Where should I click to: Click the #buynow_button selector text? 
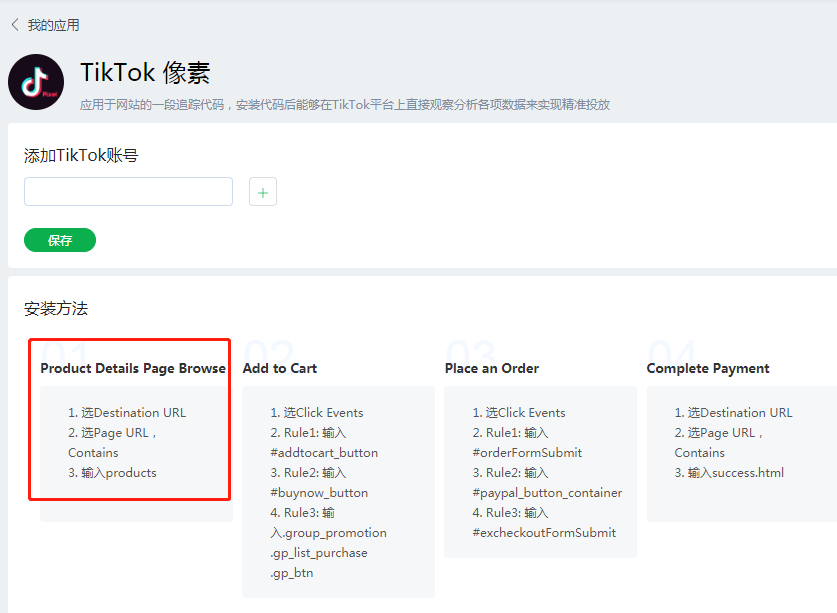tap(319, 493)
